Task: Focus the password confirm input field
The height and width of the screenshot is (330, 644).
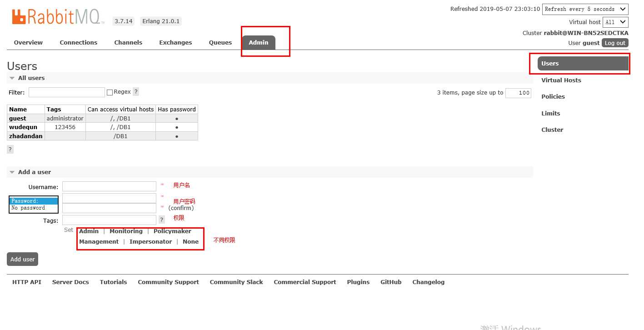Action: click(109, 208)
